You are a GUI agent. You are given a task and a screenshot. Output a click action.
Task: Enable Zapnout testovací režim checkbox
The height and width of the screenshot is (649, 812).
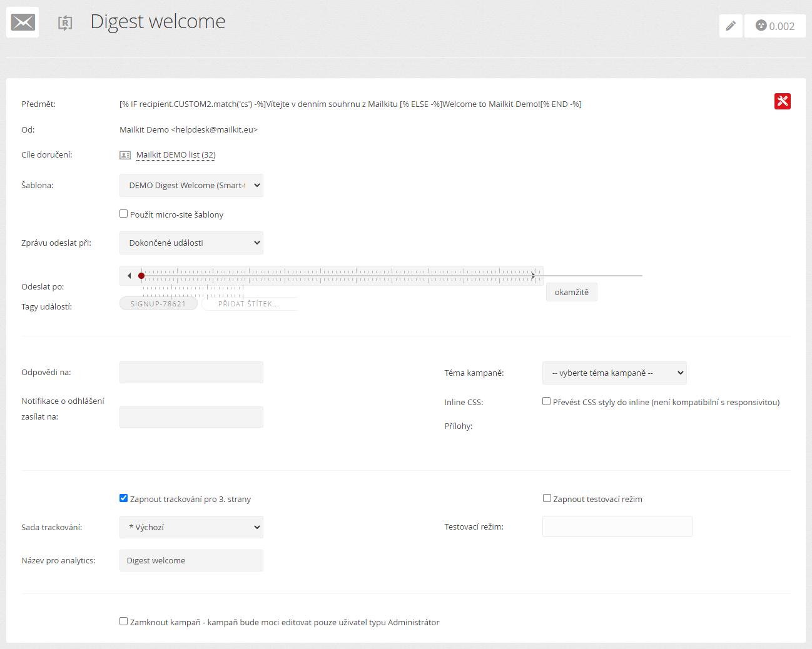[547, 498]
